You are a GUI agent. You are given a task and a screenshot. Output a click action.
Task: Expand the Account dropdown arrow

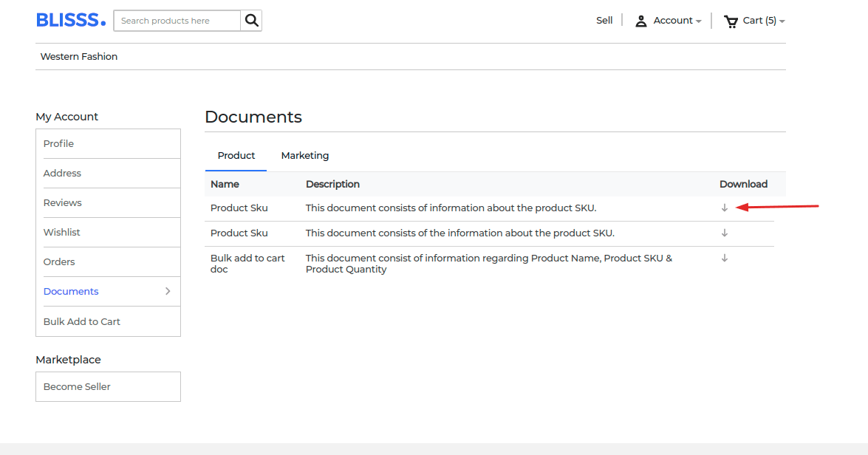[x=699, y=21]
